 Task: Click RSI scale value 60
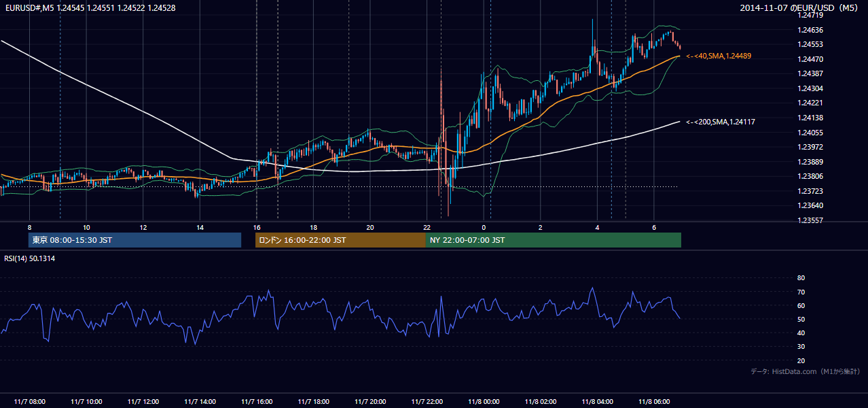801,305
